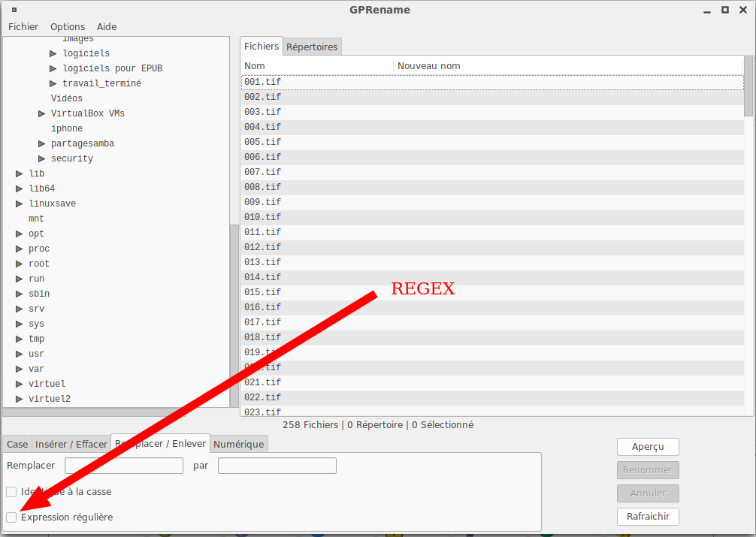Expand the run directory
Image resolution: width=756 pixels, height=537 pixels.
[20, 279]
